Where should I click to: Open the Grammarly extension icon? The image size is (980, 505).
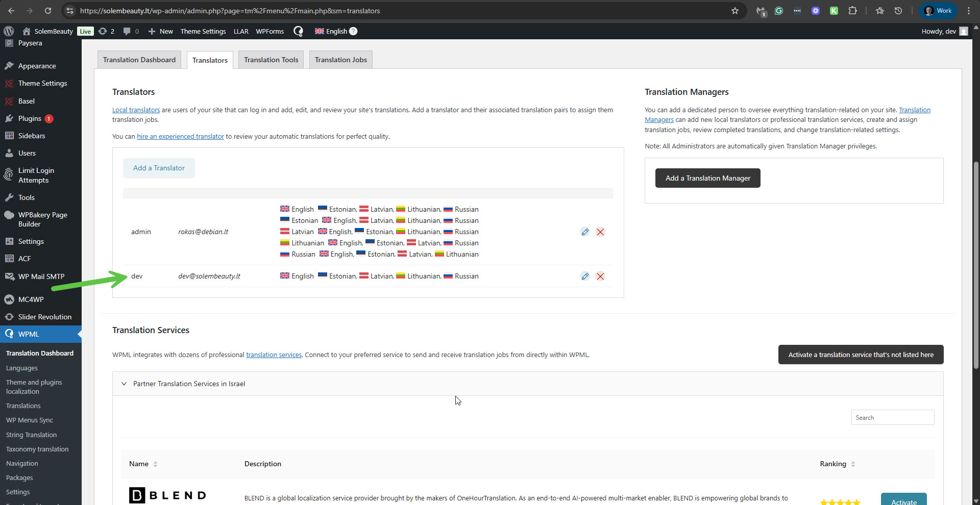tap(779, 11)
